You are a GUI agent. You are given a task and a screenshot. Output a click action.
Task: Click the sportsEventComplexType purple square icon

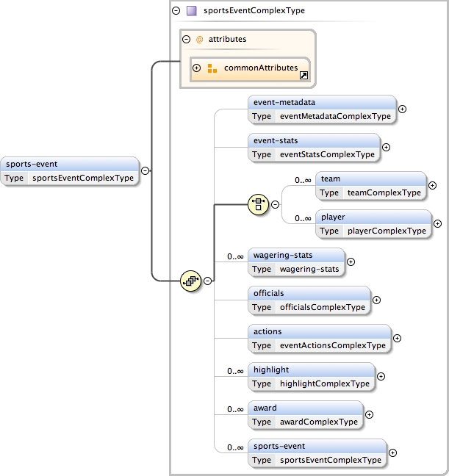[192, 11]
